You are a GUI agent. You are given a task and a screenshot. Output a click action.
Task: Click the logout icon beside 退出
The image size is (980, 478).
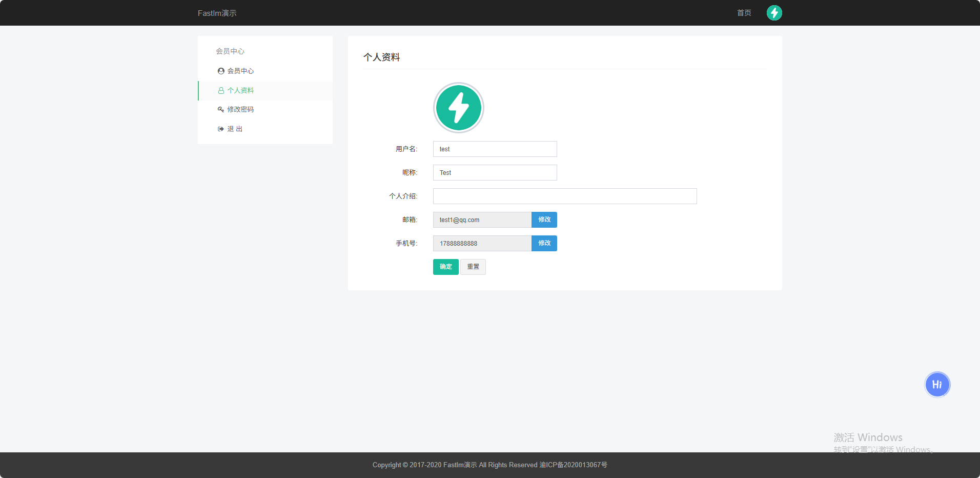221,129
